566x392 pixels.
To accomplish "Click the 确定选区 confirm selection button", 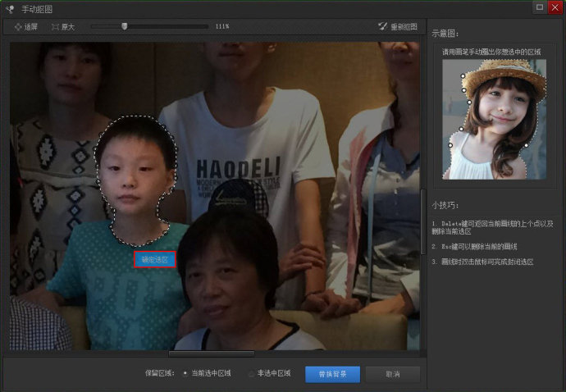I will tap(155, 259).
